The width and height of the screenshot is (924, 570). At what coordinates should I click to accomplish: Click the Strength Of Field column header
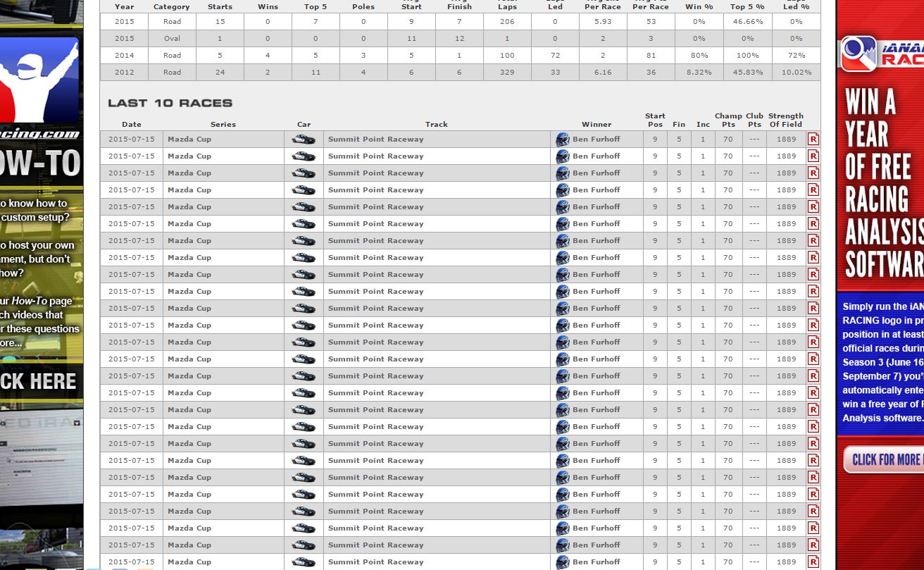coord(785,120)
